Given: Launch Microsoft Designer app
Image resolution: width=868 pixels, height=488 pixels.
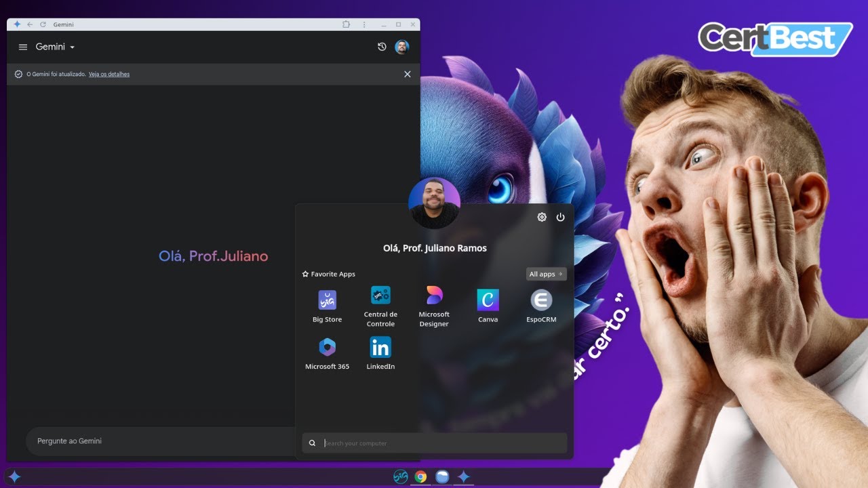Looking at the screenshot, I should [x=434, y=306].
